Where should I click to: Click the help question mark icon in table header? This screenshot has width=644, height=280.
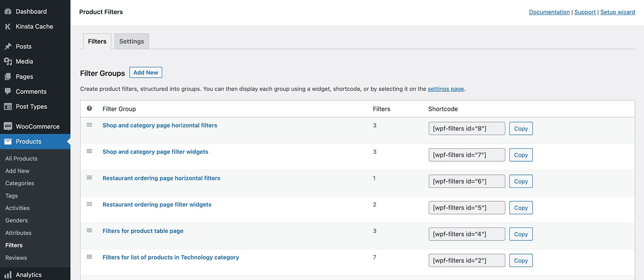pos(90,109)
